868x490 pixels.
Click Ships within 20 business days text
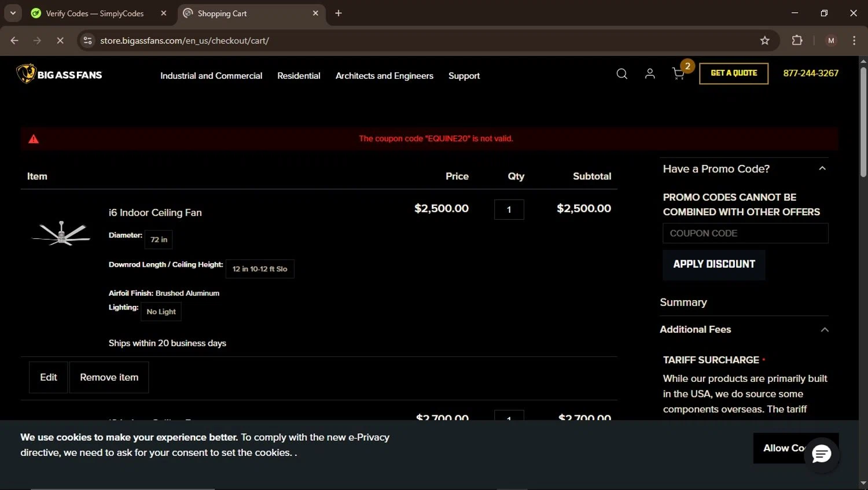pyautogui.click(x=167, y=343)
